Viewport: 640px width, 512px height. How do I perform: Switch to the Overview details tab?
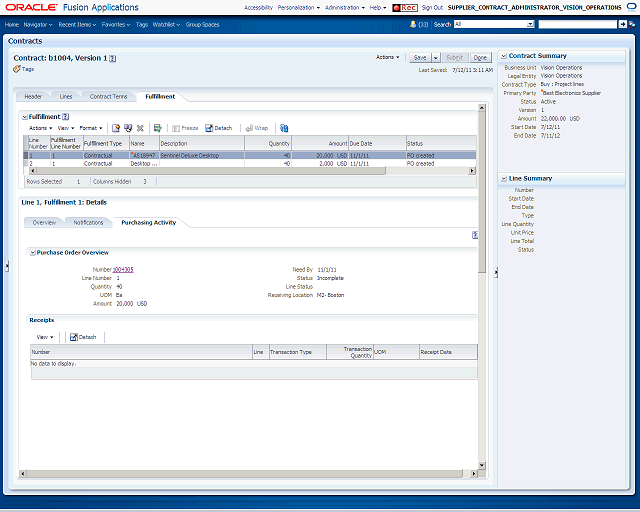(44, 223)
